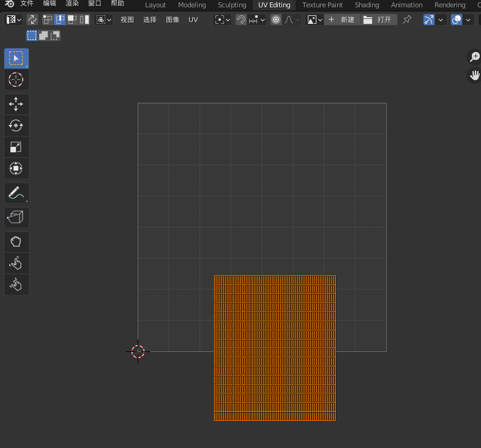The height and width of the screenshot is (448, 481).
Task: Open the UV header menu
Action: [193, 20]
